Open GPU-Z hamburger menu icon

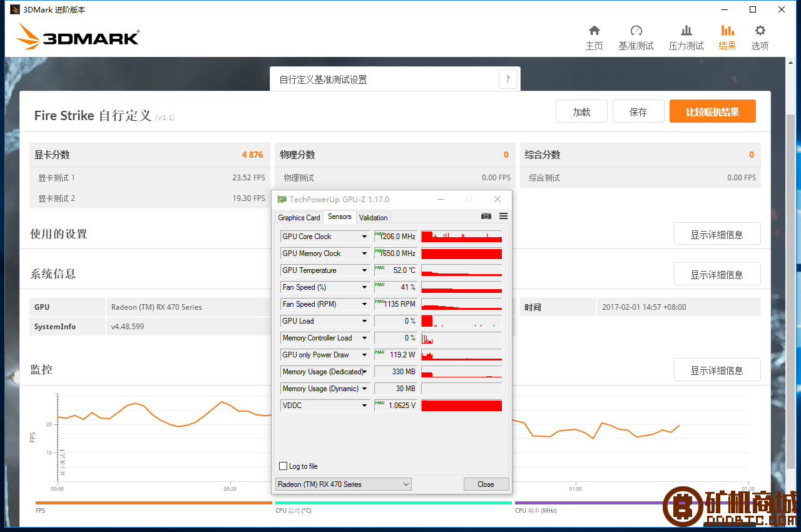(x=503, y=216)
